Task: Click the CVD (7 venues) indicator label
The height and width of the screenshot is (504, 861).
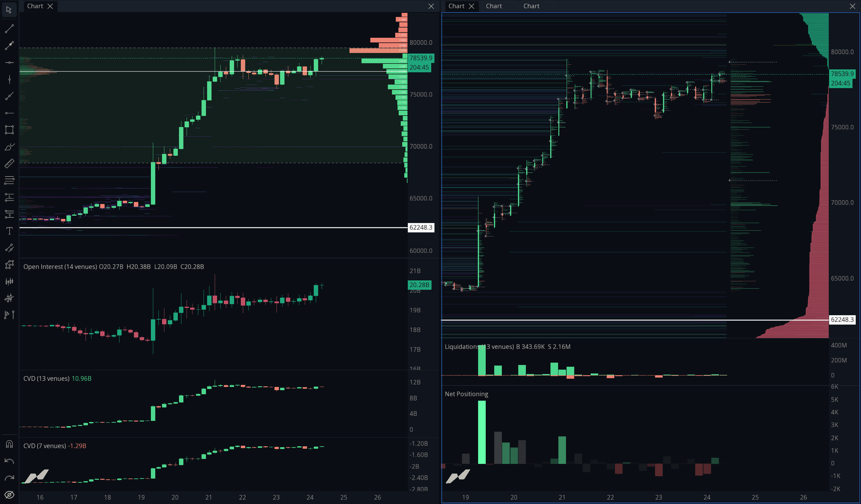Action: point(45,446)
